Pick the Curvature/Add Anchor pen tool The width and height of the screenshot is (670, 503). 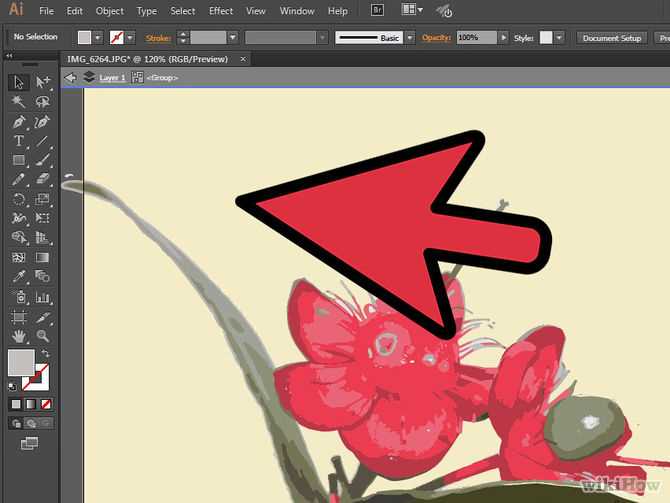(42, 122)
